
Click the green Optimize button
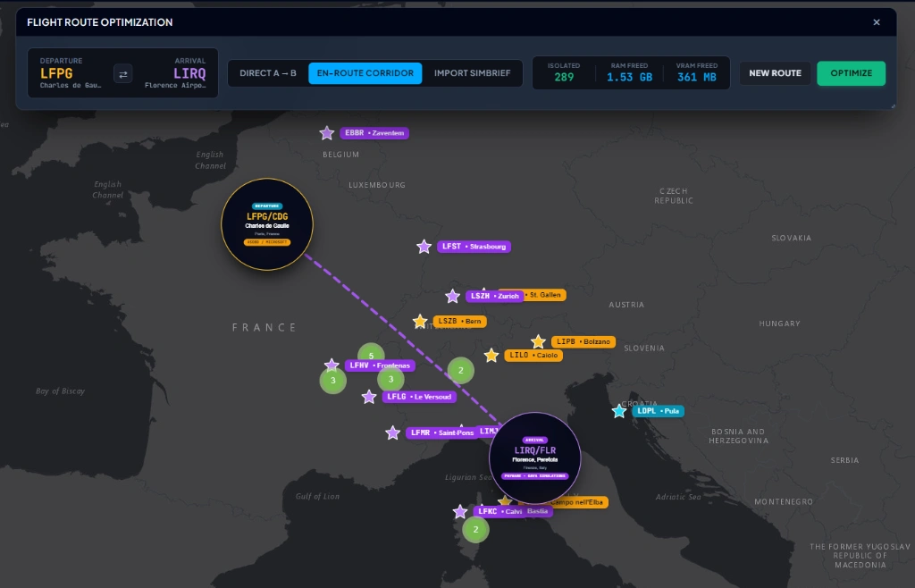851,73
